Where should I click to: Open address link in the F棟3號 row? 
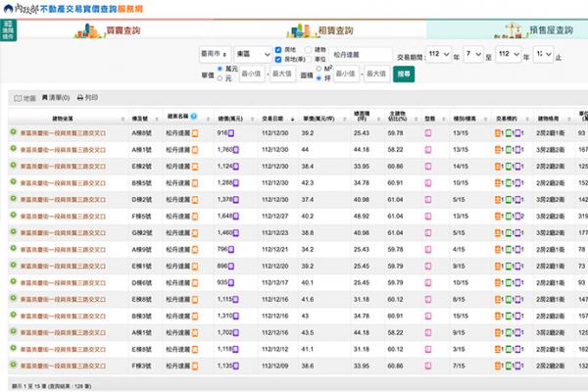63,367
